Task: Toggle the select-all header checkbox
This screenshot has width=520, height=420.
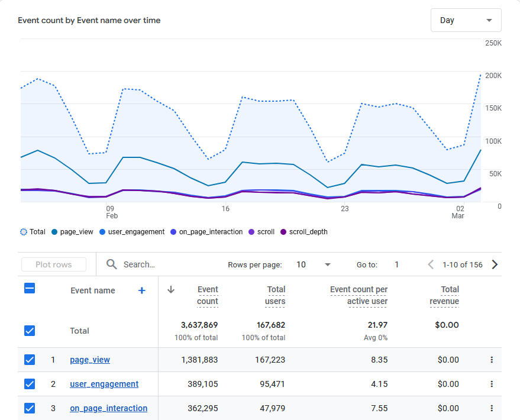Action: [30, 288]
